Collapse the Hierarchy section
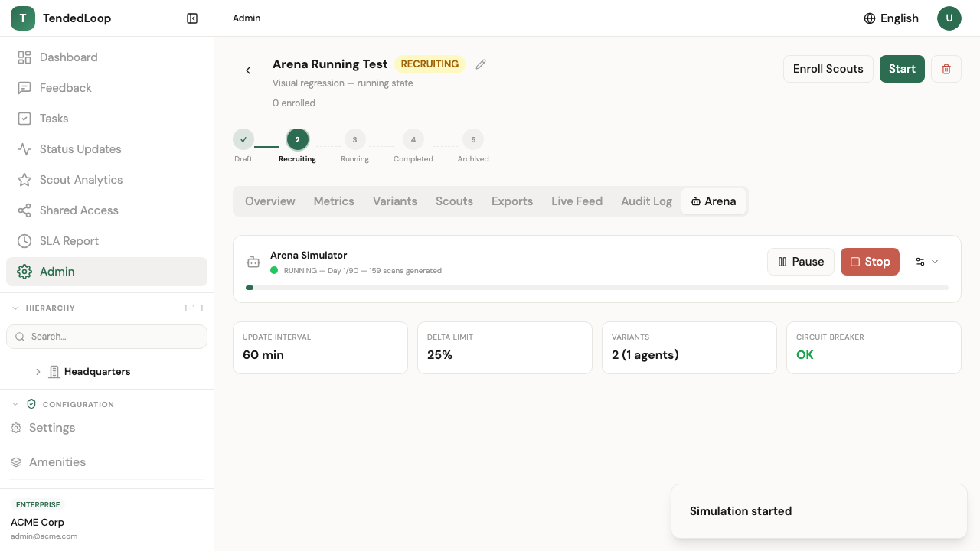Image resolution: width=980 pixels, height=551 pixels. (x=15, y=308)
